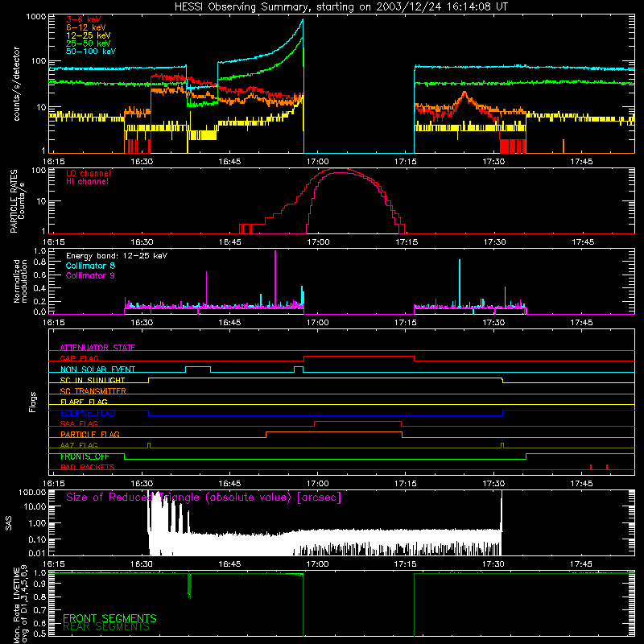The width and height of the screenshot is (644, 644).
Task: Click the raised SAA FLAG segment
Action: click(357, 421)
